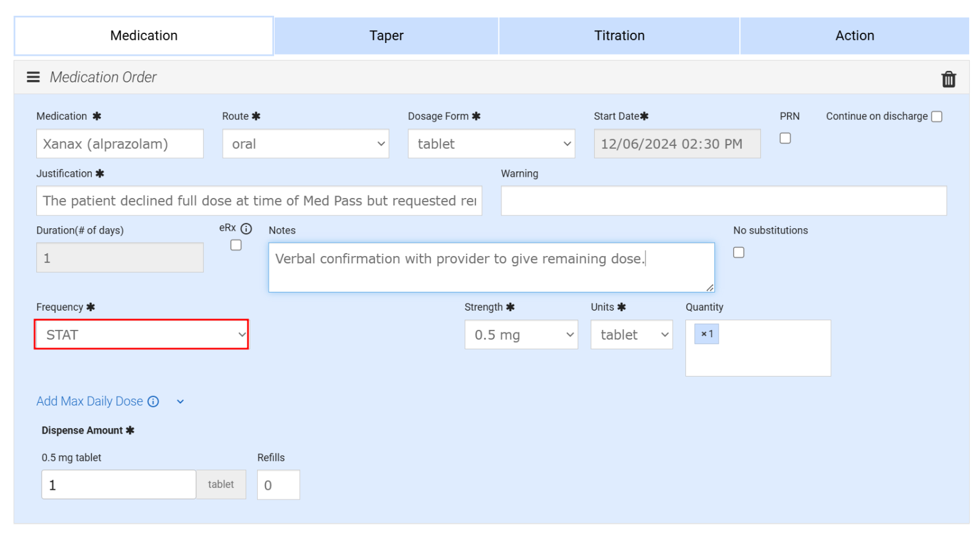Open the Frequency dropdown set to STAT
Viewport: 980px width, 534px height.
142,335
